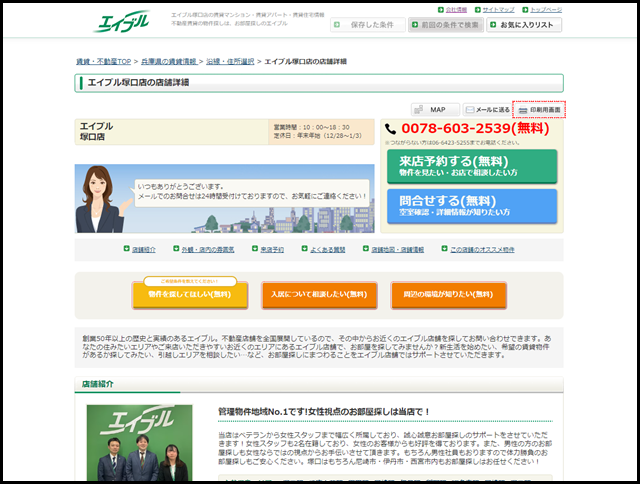Open 沿線・住所選択 breadcrumb link

tap(230, 62)
